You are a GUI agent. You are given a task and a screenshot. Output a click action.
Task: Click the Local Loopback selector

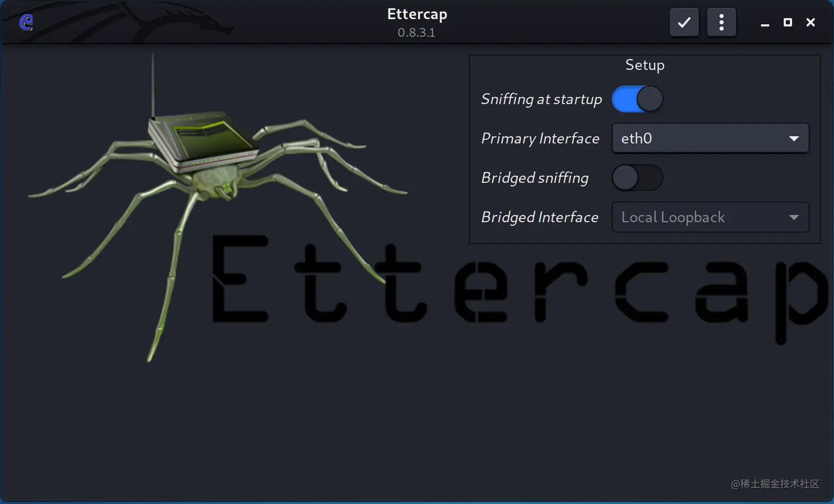click(x=710, y=217)
